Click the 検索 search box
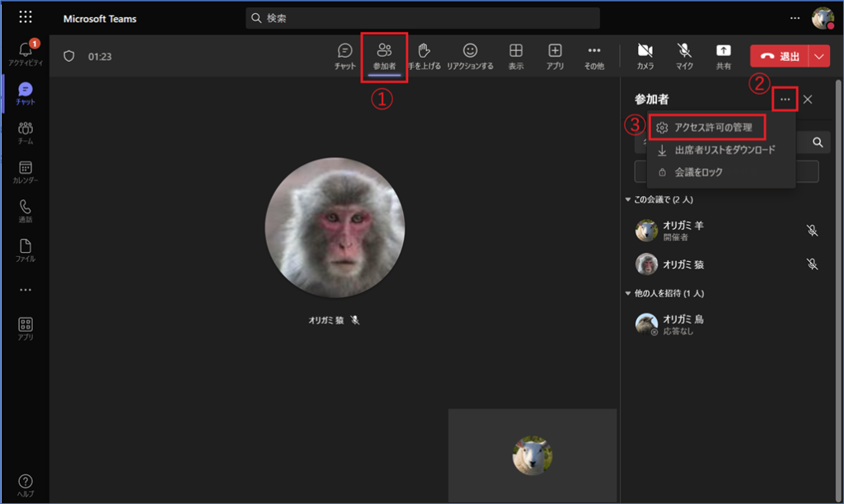The image size is (844, 504). [423, 17]
